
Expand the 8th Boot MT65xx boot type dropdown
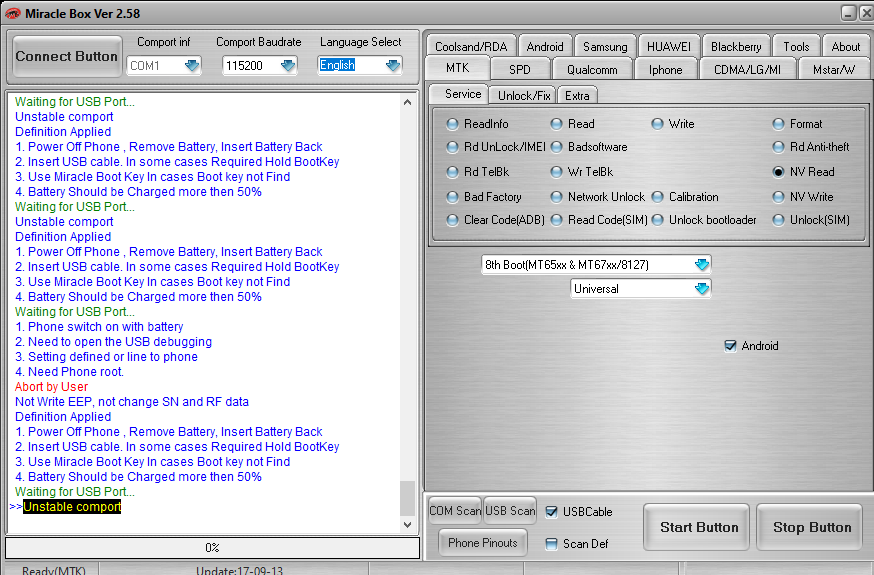(702, 264)
